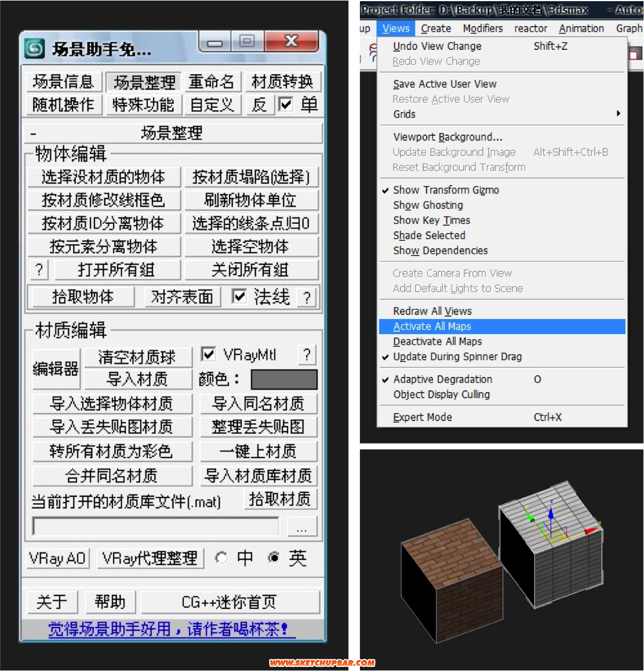Image resolution: width=644 pixels, height=671 pixels.
Task: Open the Views menu in 3ds Max
Action: point(396,28)
